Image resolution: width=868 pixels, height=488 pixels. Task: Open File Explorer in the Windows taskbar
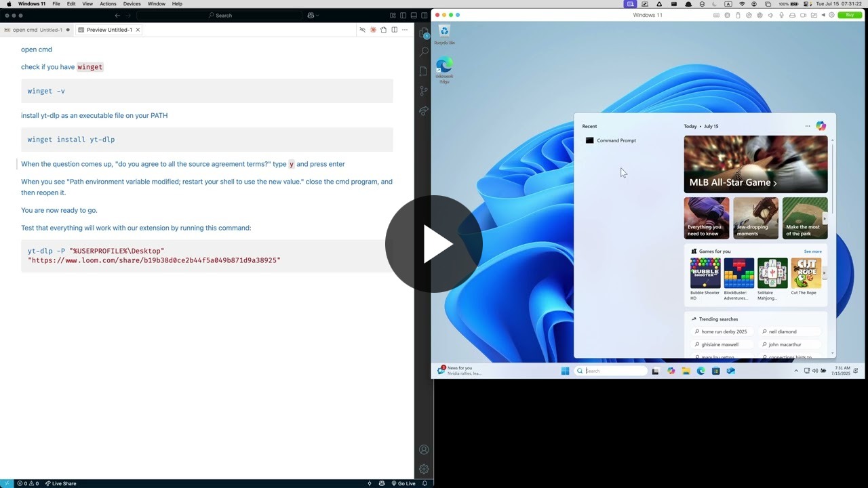click(x=686, y=371)
